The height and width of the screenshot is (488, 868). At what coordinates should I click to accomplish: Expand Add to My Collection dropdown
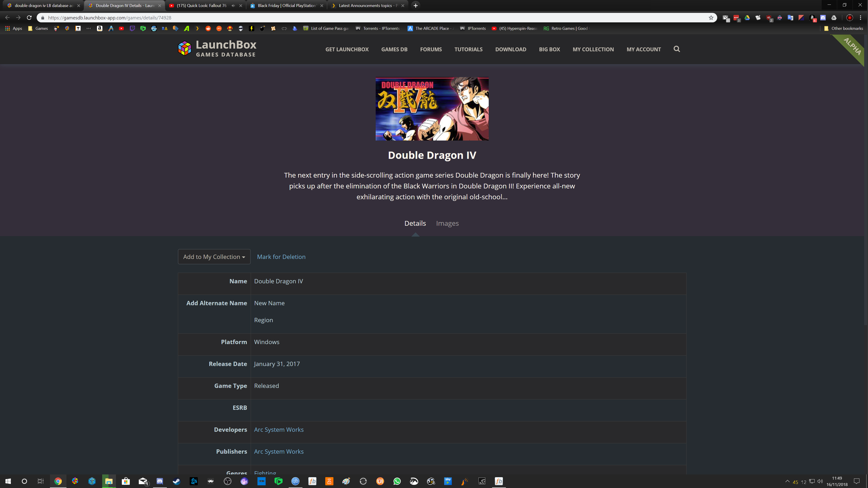[214, 257]
